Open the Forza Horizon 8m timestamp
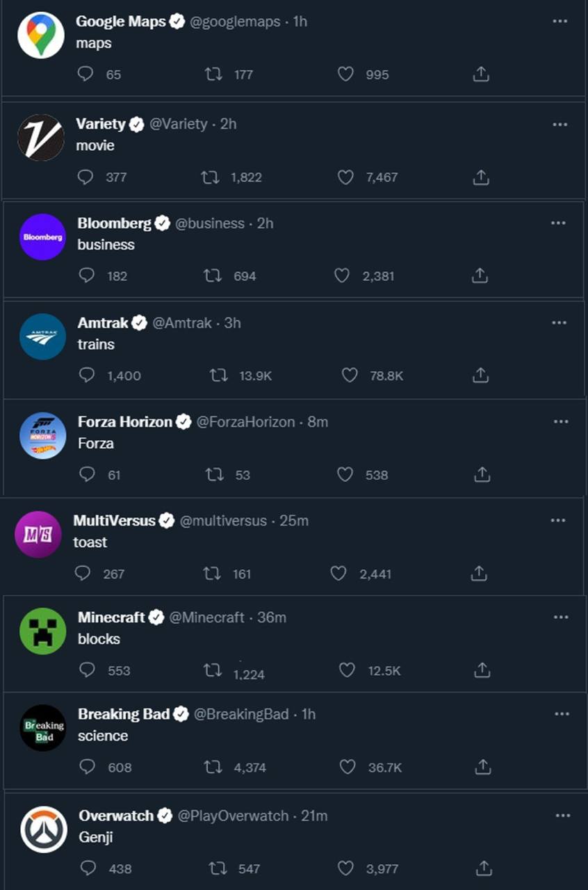The height and width of the screenshot is (890, 588). [x=318, y=422]
